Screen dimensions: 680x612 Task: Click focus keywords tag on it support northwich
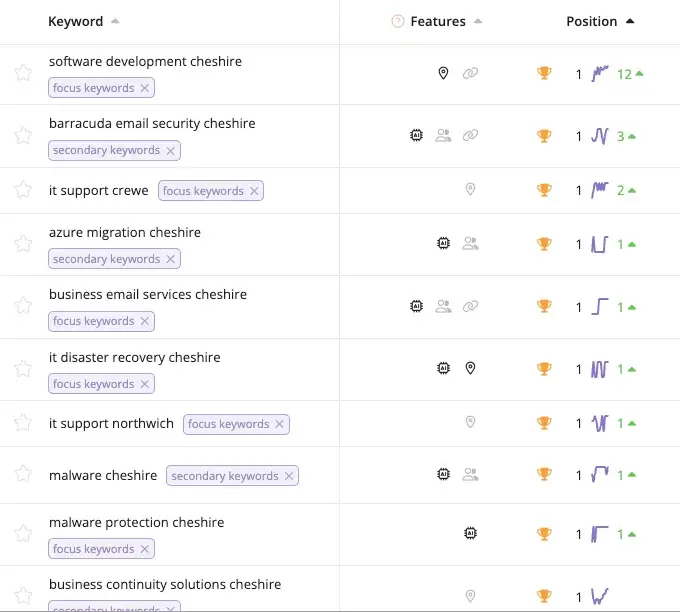(229, 424)
